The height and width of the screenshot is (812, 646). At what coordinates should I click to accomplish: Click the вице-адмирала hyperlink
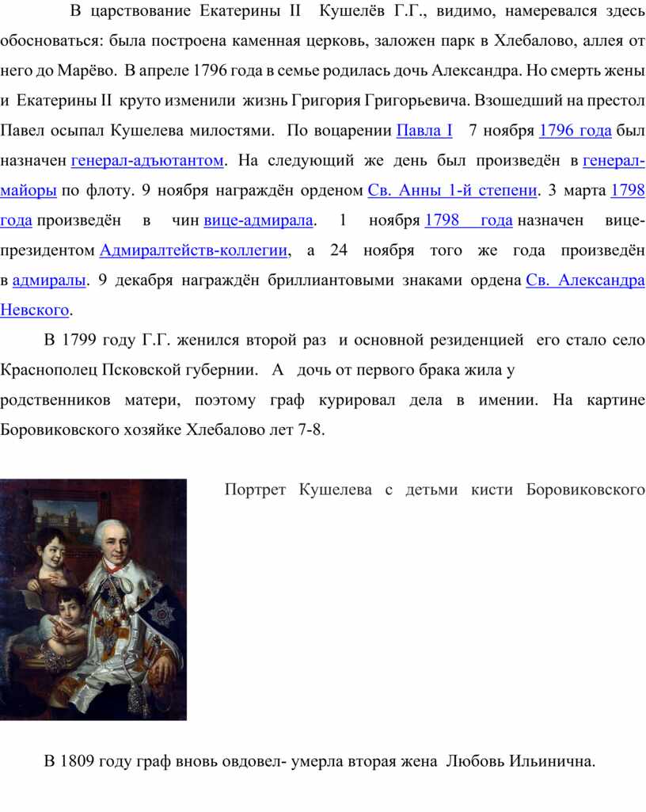(258, 220)
